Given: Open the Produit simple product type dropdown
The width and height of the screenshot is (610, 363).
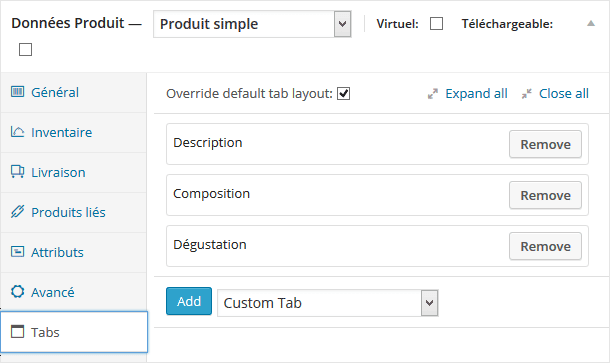Looking at the screenshot, I should click(x=252, y=24).
